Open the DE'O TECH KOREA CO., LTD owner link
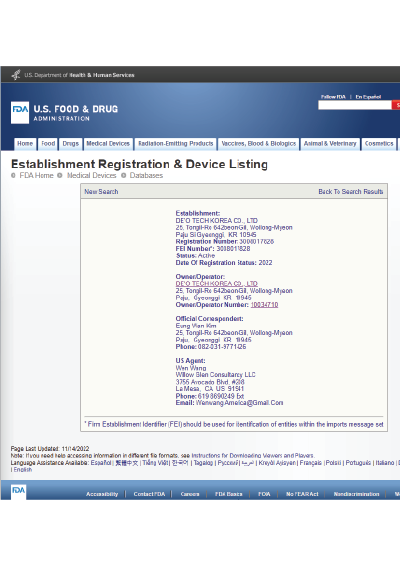This screenshot has height=566, width=400. point(217,284)
